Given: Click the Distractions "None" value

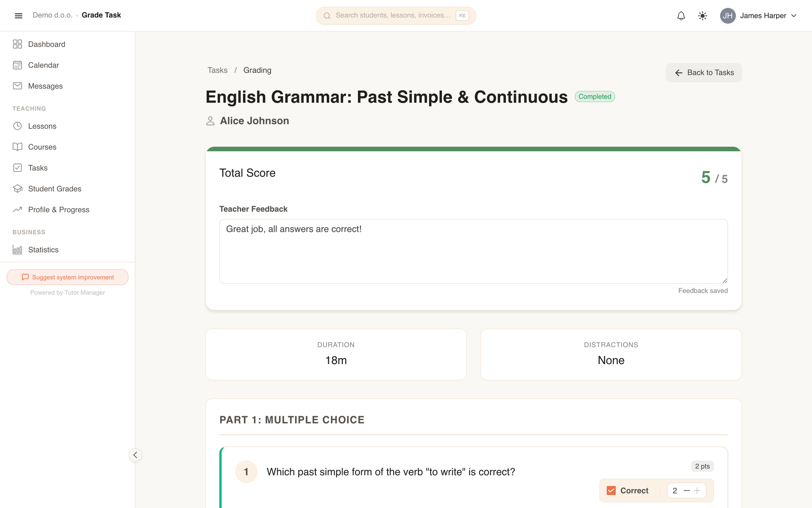Looking at the screenshot, I should click(611, 360).
